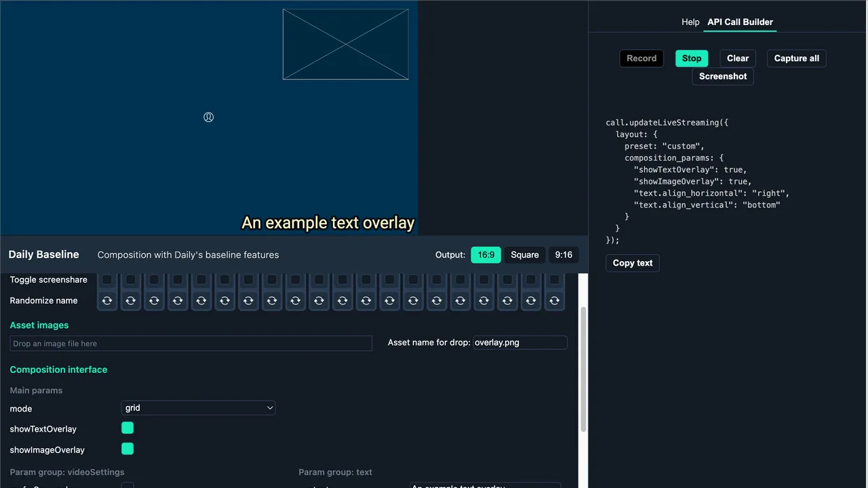Click the Copy text button
Screen dimensions: 868x488
coord(633,263)
